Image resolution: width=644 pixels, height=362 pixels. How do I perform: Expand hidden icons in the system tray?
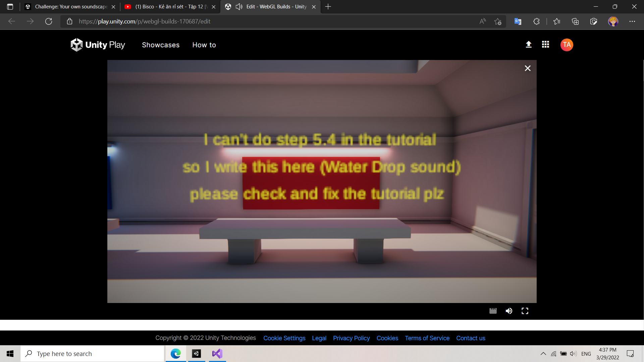pyautogui.click(x=543, y=353)
